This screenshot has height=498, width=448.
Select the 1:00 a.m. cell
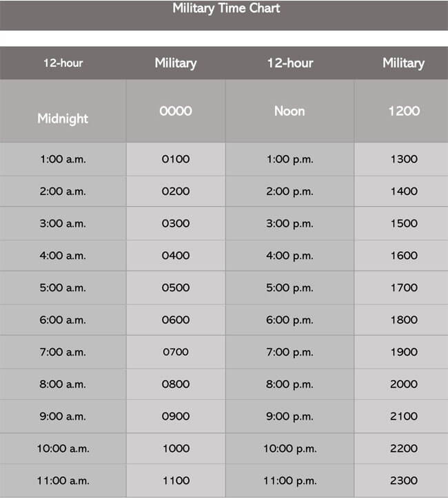tap(63, 159)
